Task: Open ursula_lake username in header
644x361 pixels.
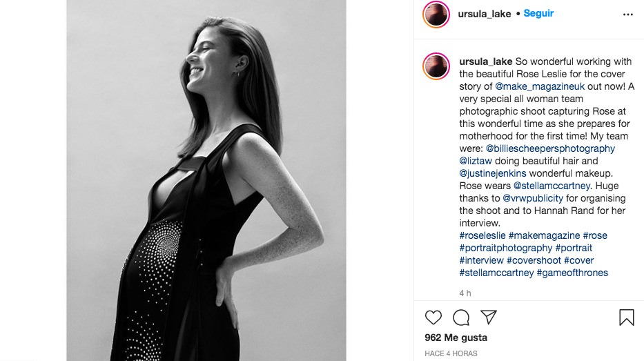Action: pos(485,14)
